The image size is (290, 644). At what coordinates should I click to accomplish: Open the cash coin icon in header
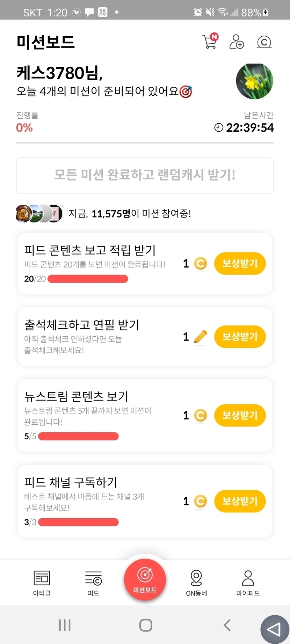[x=264, y=42]
